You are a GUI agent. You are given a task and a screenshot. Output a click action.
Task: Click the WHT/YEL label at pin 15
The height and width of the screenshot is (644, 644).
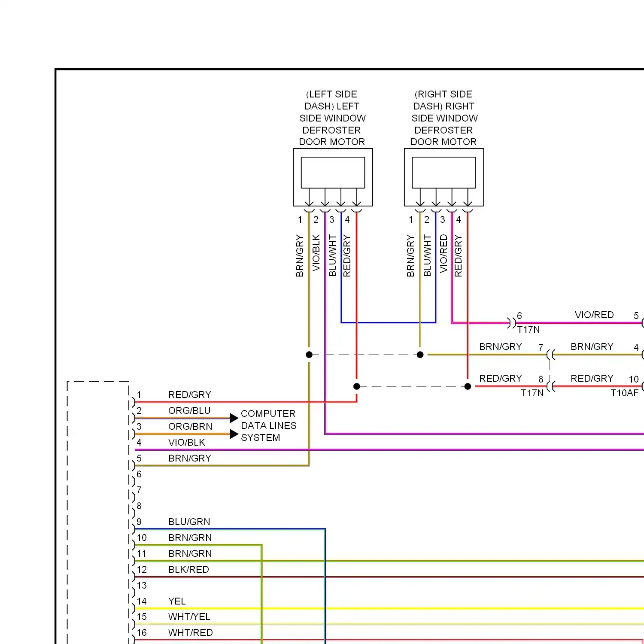coord(189,617)
